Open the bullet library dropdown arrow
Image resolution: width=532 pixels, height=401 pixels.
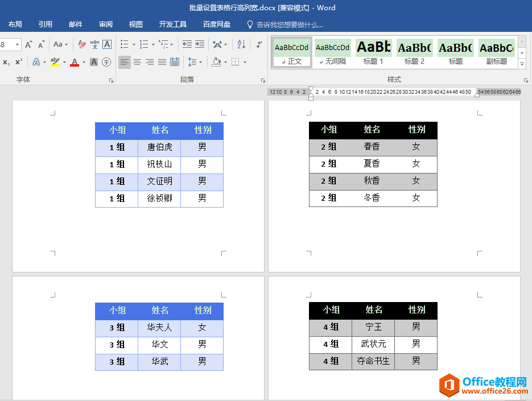pos(134,45)
